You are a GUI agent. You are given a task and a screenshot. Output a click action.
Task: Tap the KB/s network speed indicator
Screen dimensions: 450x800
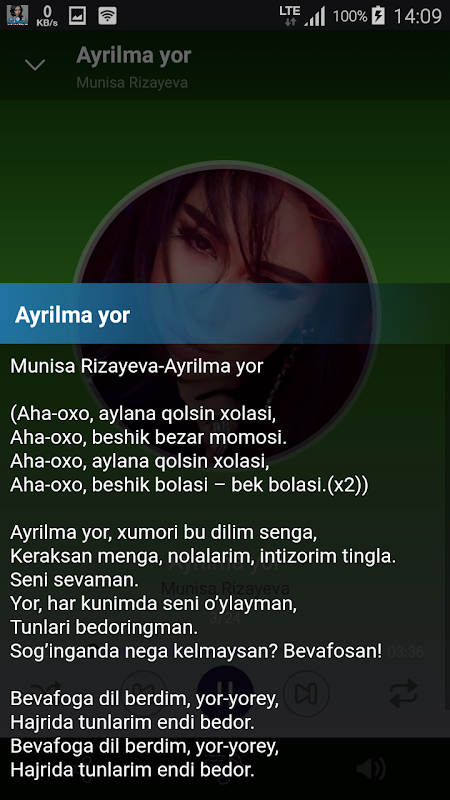pyautogui.click(x=47, y=16)
